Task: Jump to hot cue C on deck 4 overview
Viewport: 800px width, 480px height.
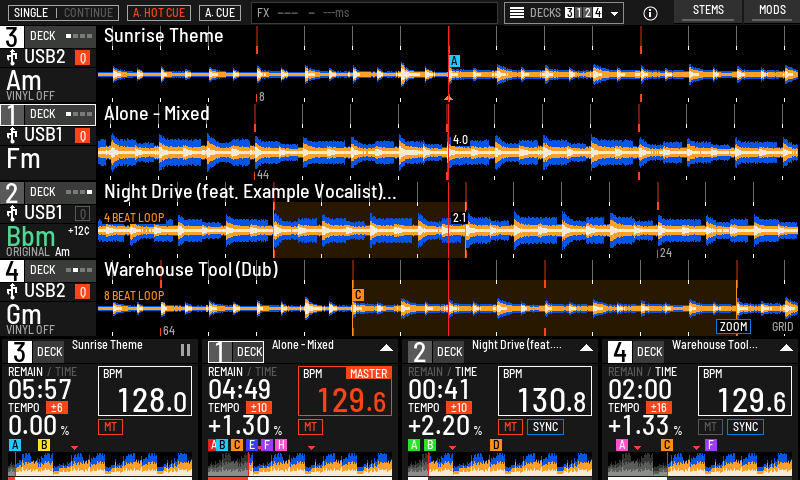Action: click(x=666, y=445)
